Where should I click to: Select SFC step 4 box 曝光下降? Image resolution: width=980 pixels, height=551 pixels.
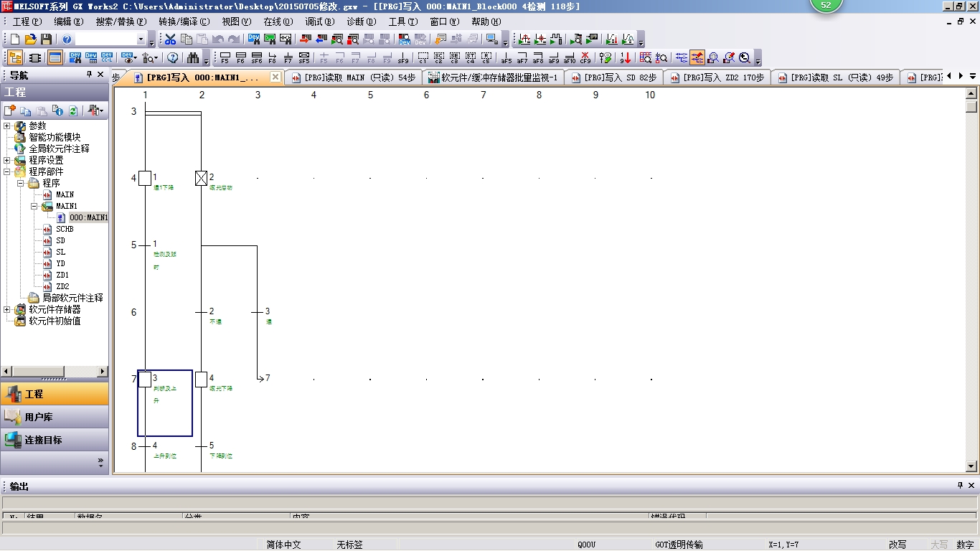point(202,379)
